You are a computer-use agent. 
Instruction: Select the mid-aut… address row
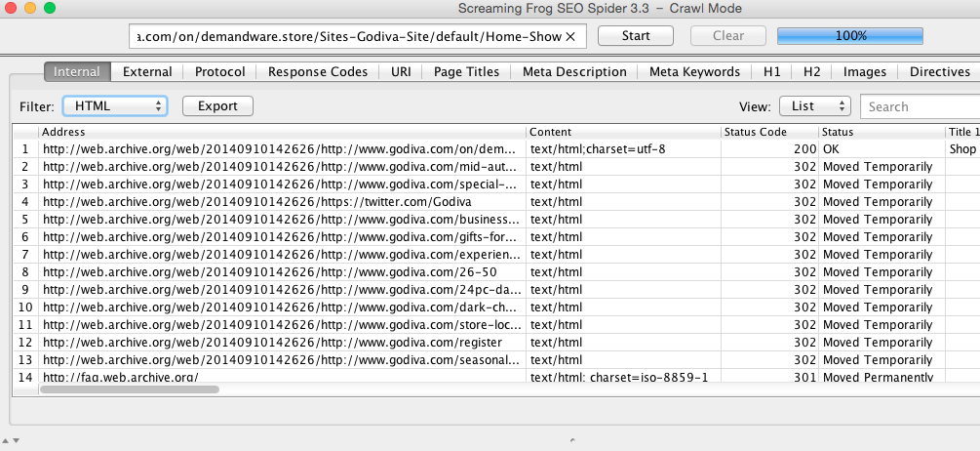click(x=283, y=167)
